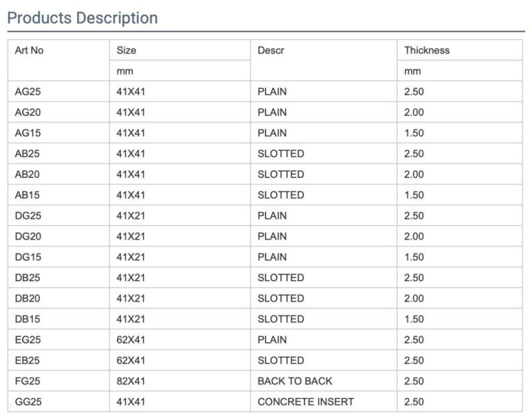Click the Thickness column header
The height and width of the screenshot is (420, 532).
coord(426,50)
